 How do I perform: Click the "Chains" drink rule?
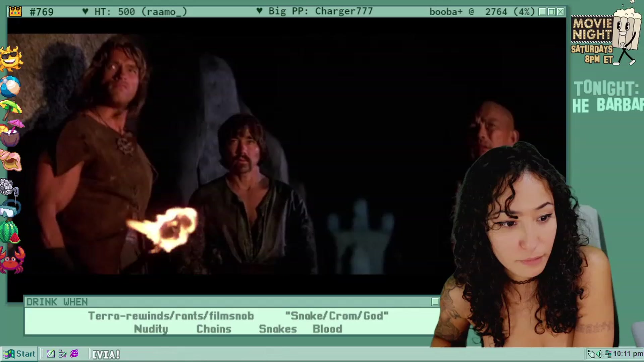pos(214,329)
